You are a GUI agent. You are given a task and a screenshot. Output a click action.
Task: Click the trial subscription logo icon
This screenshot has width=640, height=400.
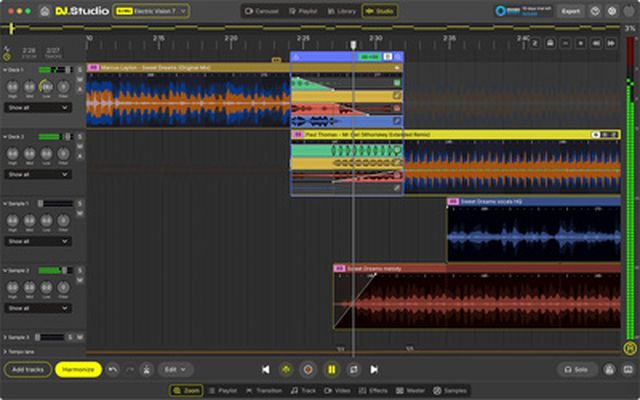point(500,11)
